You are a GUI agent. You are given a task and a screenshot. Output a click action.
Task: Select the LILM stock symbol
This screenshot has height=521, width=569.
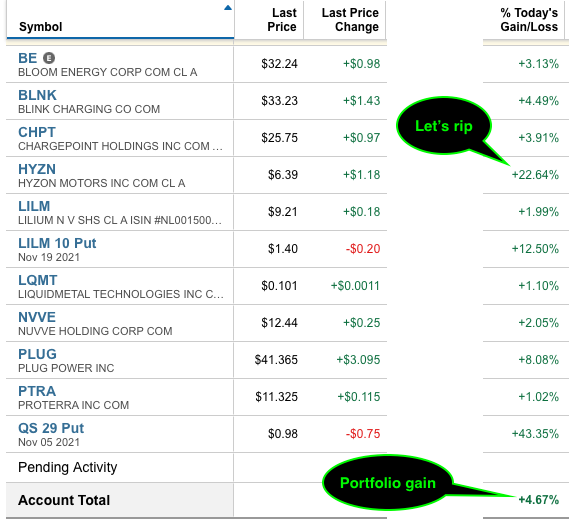(34, 206)
